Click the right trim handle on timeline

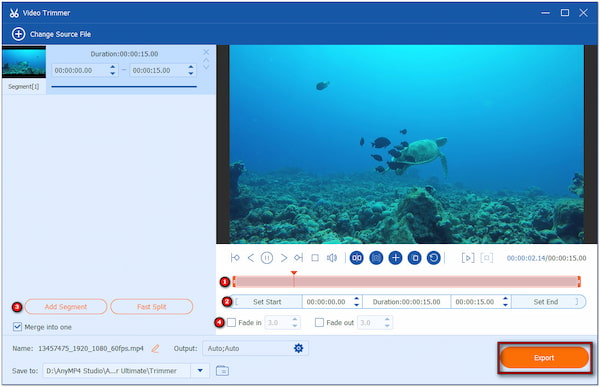pos(579,282)
